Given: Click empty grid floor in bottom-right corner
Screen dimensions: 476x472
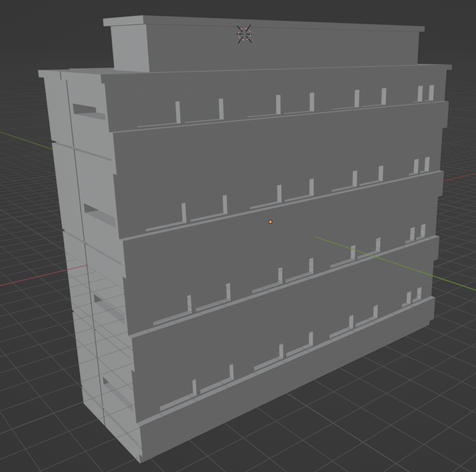Looking at the screenshot, I should (418, 418).
